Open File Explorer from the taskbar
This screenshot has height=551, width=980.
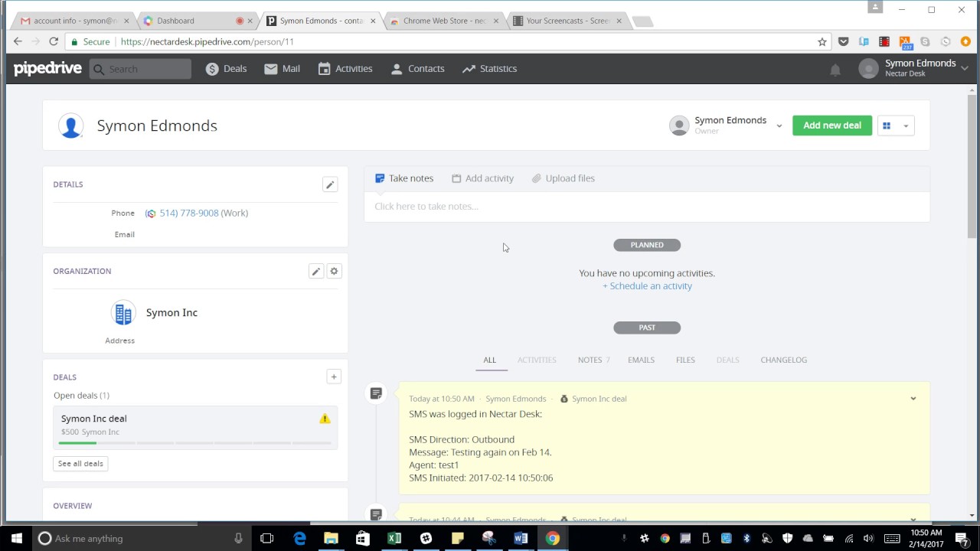331,539
